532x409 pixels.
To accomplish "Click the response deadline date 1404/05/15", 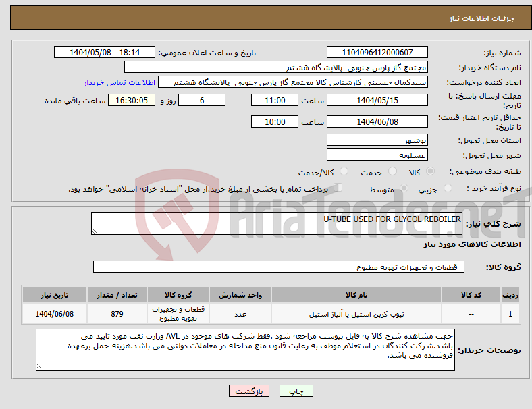I will [x=377, y=100].
